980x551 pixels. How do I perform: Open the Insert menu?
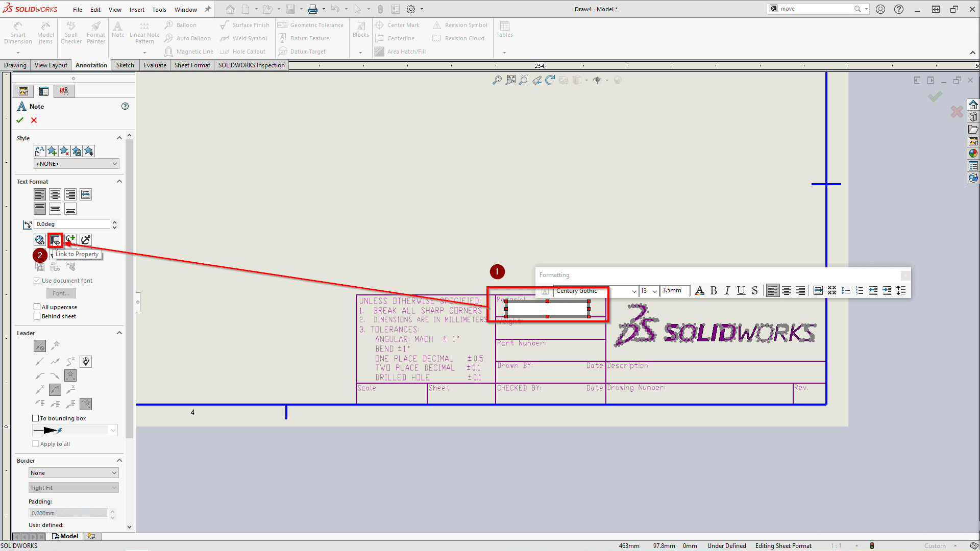tap(137, 9)
